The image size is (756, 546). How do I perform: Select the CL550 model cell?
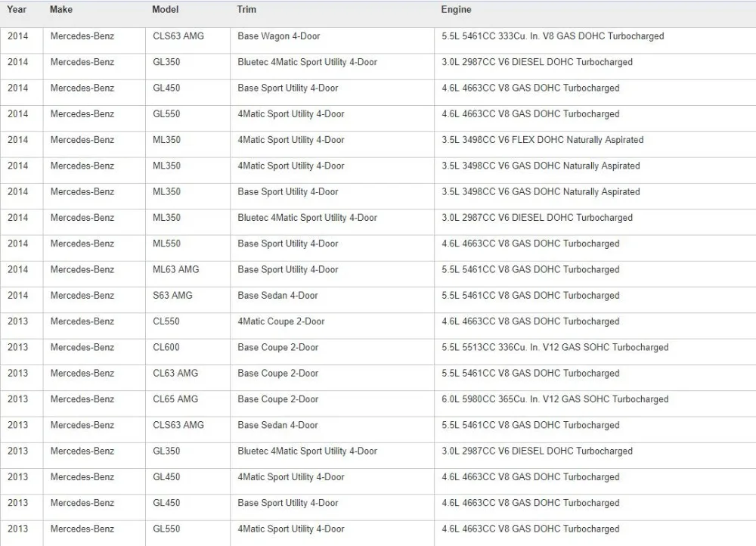[187, 326]
